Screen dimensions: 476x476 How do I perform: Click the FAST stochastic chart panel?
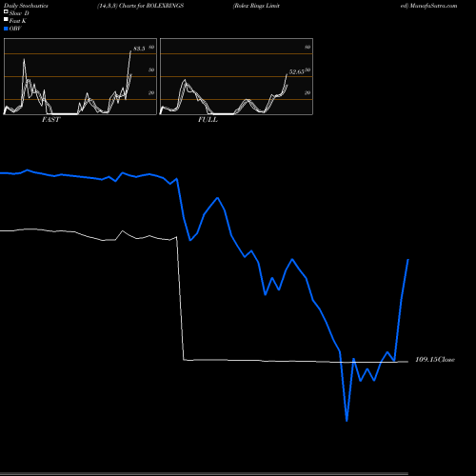[x=80, y=76]
